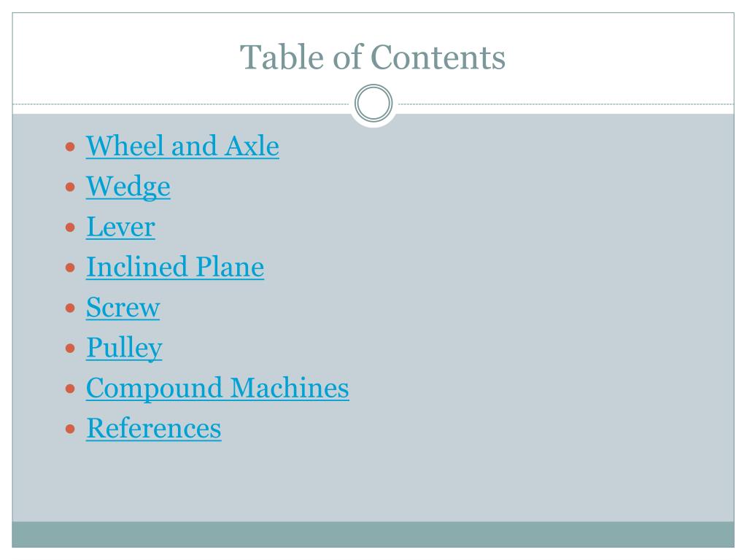Image resolution: width=747 pixels, height=560 pixels.
Task: Follow the Wedge hyperlink
Action: pyautogui.click(x=128, y=186)
